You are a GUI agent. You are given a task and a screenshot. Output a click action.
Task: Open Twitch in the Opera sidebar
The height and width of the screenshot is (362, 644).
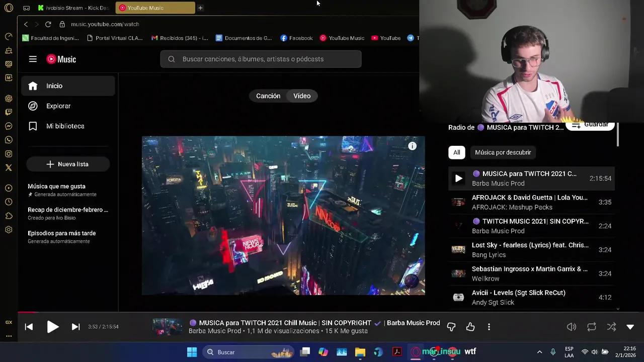[x=9, y=112]
